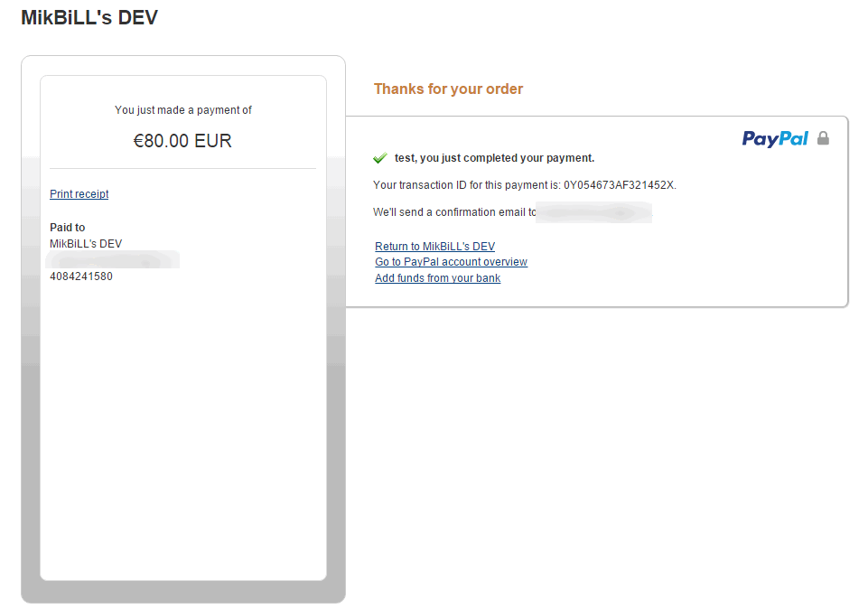868x609 pixels.
Task: Click the merchant number 4084241580
Action: coord(81,276)
